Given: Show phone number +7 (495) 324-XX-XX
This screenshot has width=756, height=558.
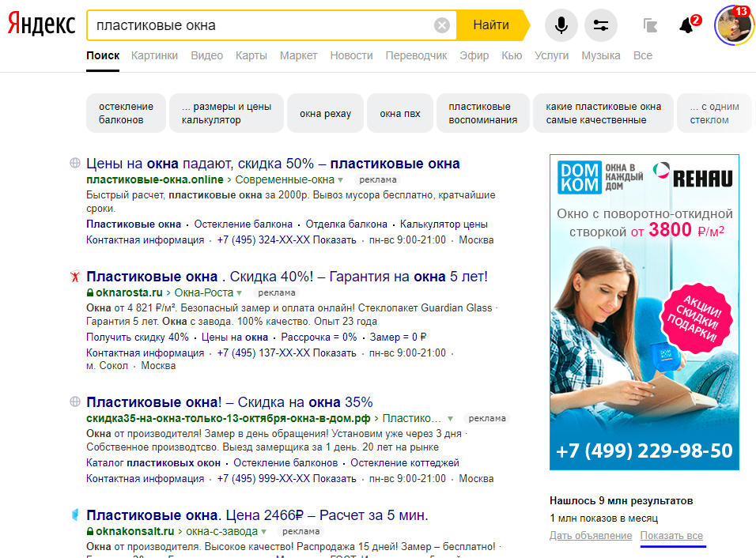Looking at the screenshot, I should [x=286, y=240].
